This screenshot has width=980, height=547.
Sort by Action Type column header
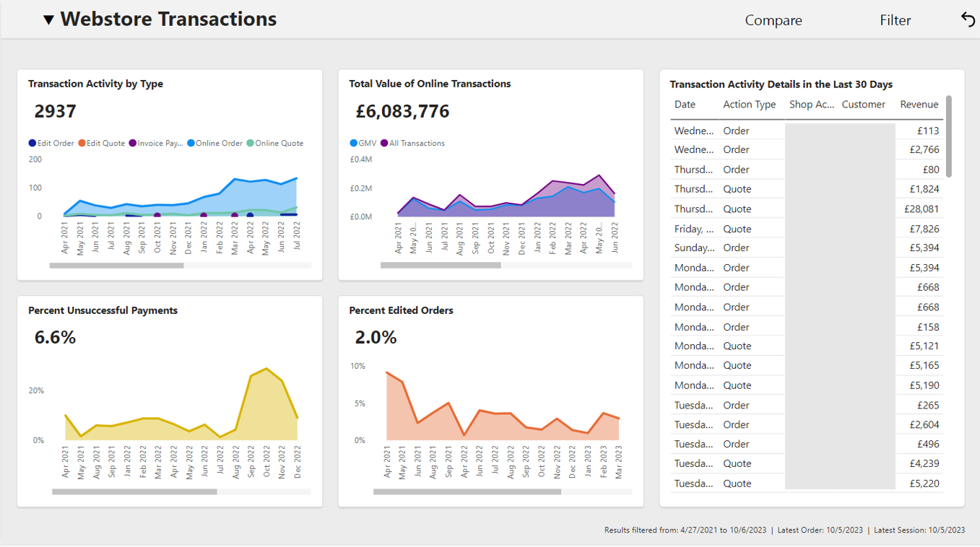(749, 105)
